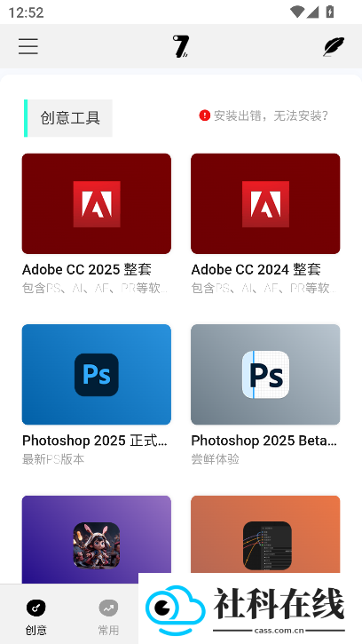This screenshot has height=644, width=362.
Task: Tap the 12:52 clock in status bar
Action: 26,12
